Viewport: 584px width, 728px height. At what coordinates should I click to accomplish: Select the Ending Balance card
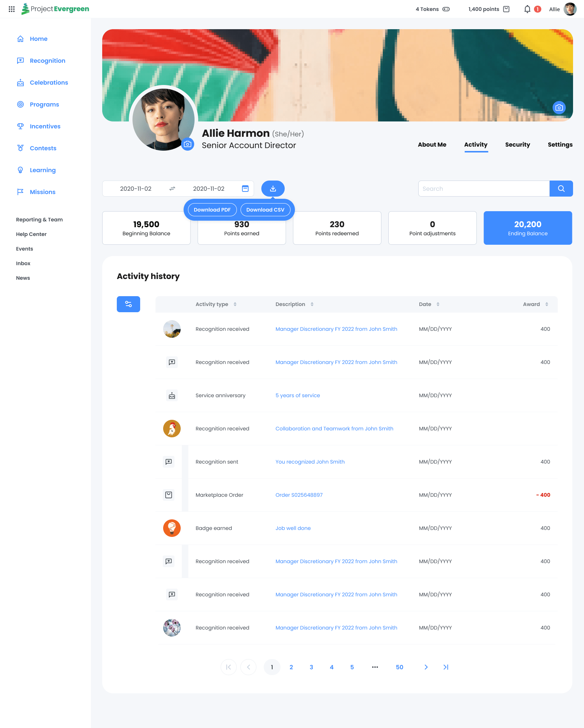527,228
